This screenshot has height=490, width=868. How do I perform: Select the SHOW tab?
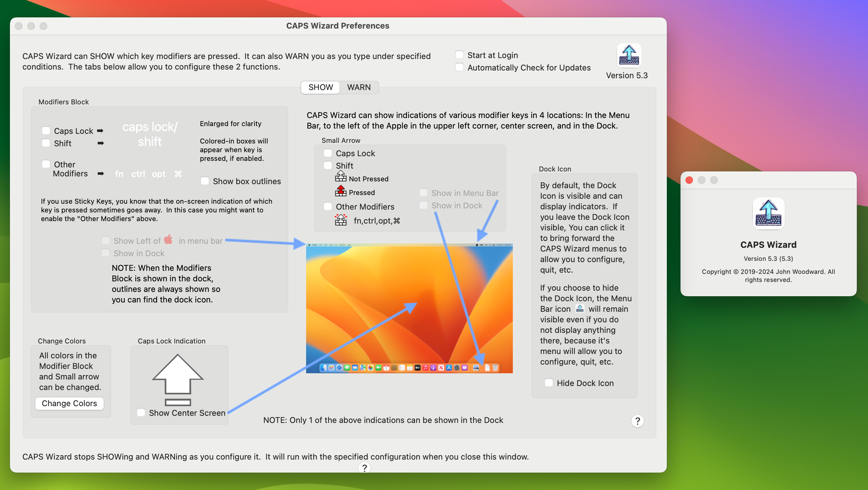321,87
